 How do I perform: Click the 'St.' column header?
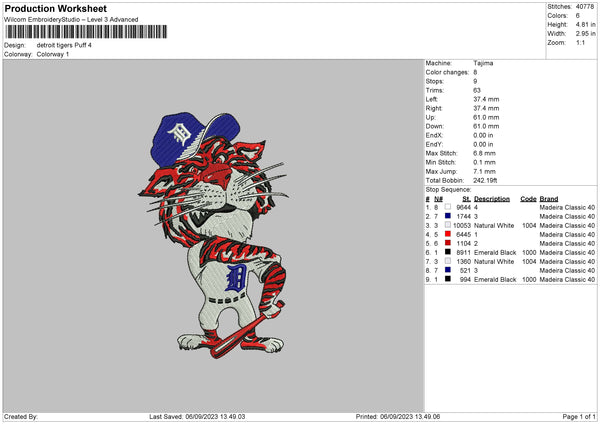pos(466,199)
